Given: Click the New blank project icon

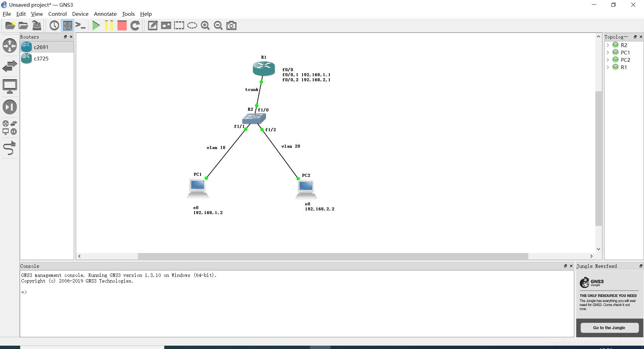Looking at the screenshot, I should pos(10,26).
